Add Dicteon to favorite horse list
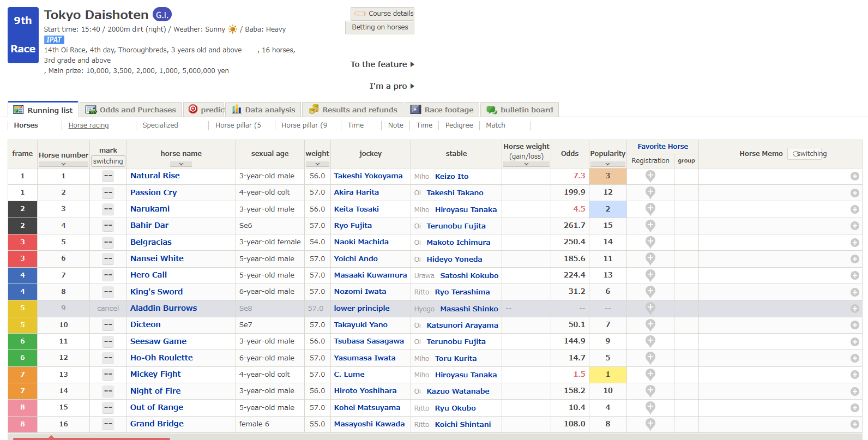 pos(650,324)
